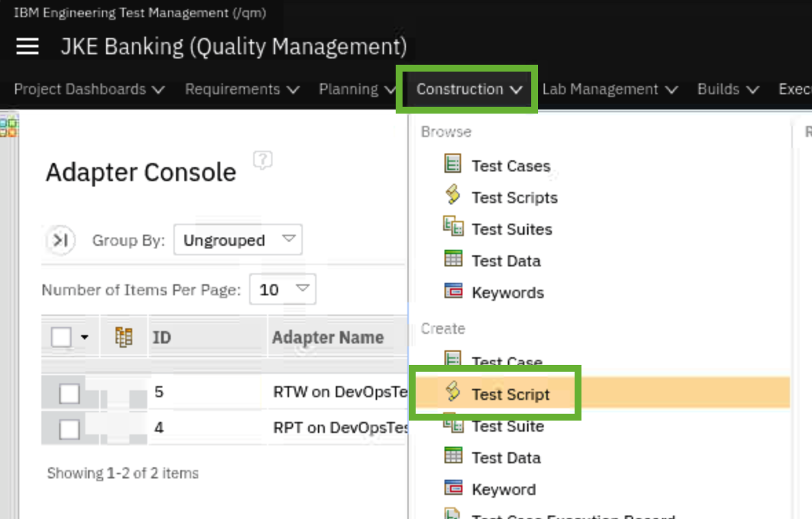Open the Lab Management menu
812x519 pixels.
pos(610,89)
